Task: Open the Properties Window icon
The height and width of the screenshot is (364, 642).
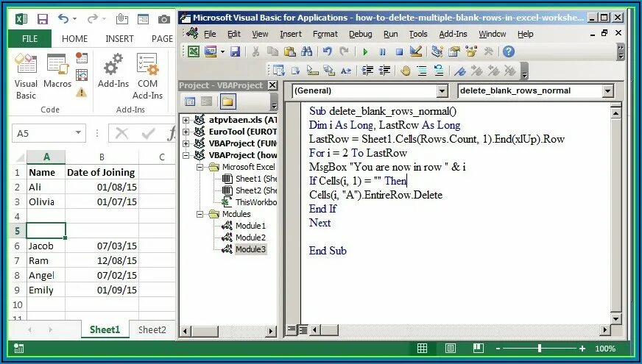Action: [x=454, y=51]
